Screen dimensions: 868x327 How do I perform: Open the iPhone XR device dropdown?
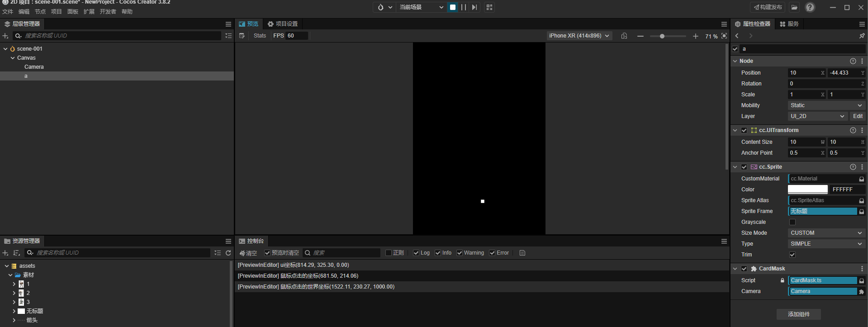click(579, 36)
